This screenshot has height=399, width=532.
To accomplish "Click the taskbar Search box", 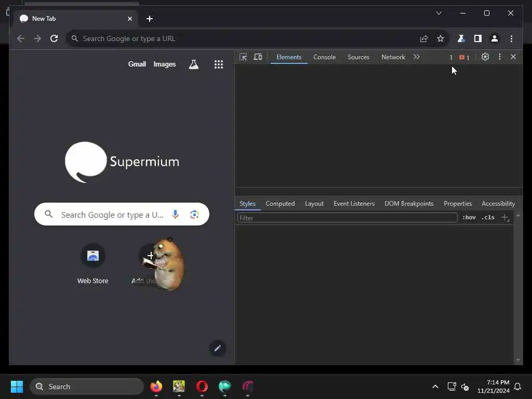I will [x=87, y=387].
